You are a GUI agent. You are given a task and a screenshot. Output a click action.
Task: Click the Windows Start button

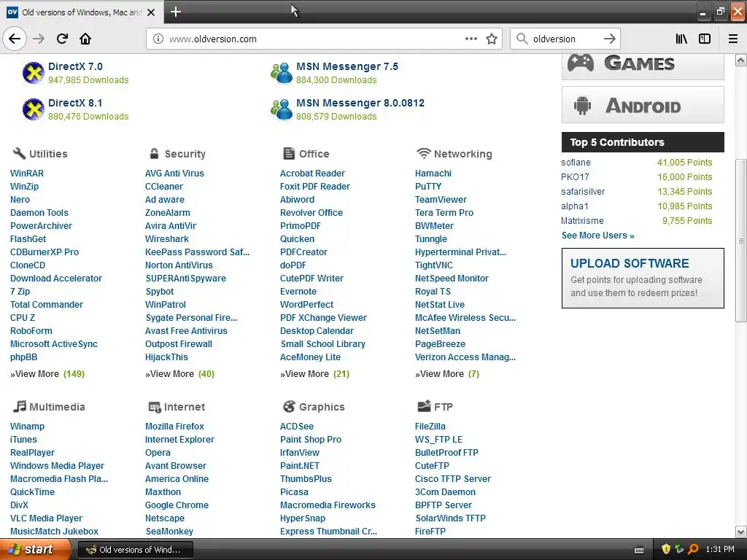(35, 549)
